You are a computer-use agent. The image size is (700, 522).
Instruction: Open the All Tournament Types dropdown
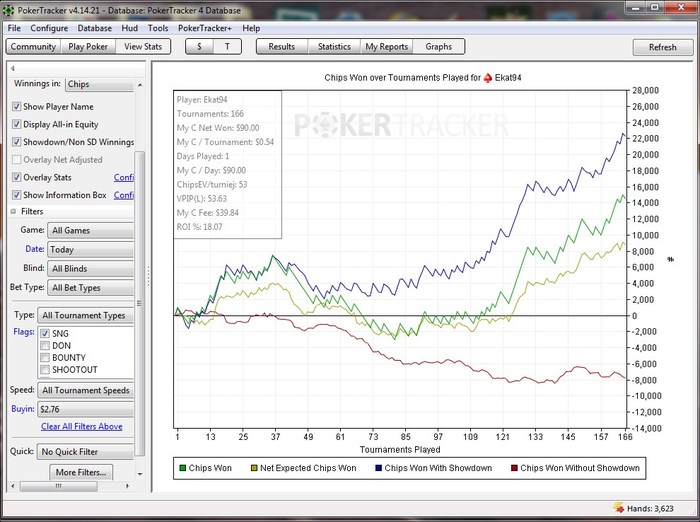(85, 315)
